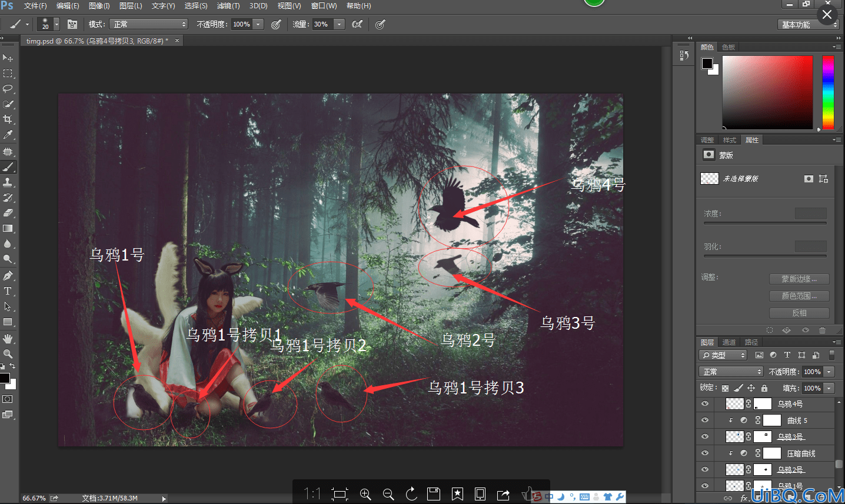The image size is (845, 504).
Task: Select the Clone Stamp tool
Action: point(8,182)
